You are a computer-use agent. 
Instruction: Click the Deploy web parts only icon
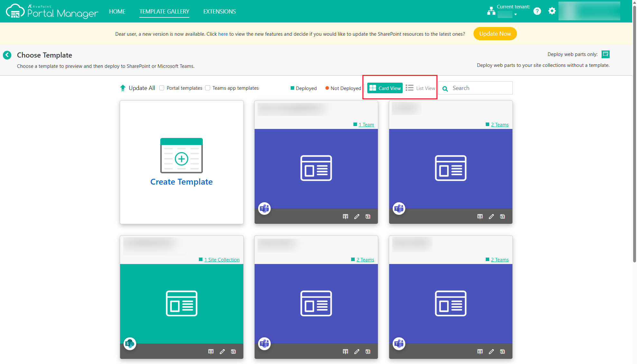pyautogui.click(x=605, y=54)
